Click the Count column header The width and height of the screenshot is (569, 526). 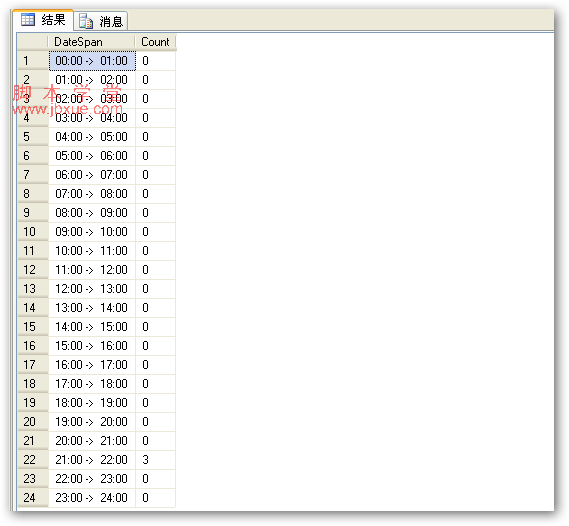point(156,42)
